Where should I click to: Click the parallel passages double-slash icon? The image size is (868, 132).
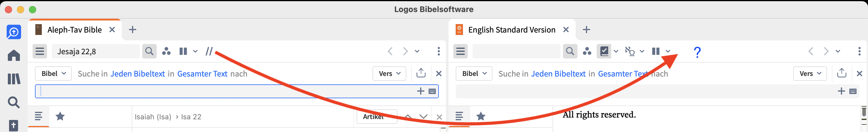209,52
